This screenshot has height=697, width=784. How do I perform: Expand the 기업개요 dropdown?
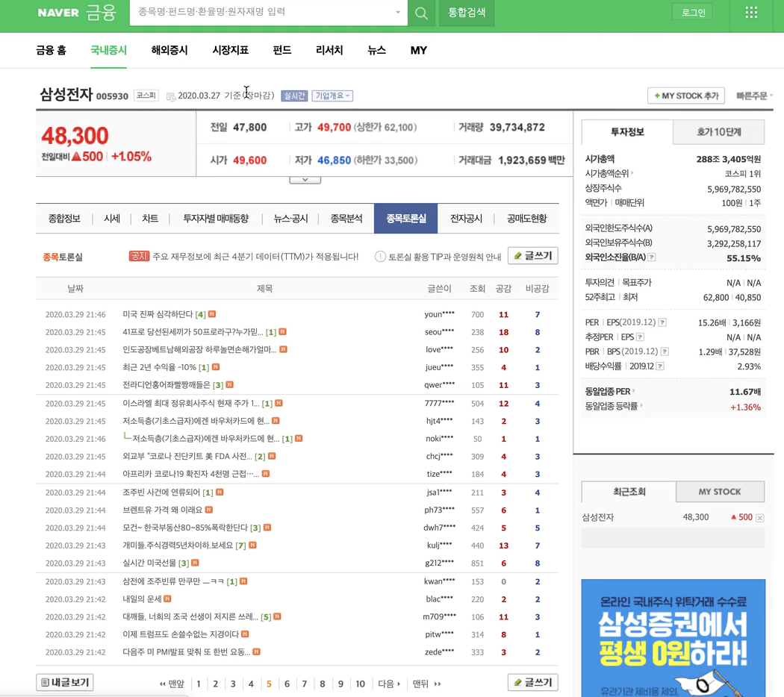coord(332,96)
